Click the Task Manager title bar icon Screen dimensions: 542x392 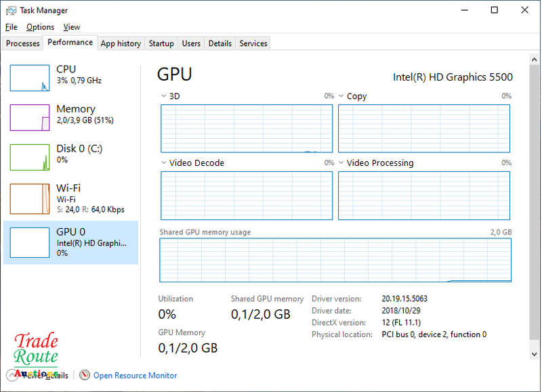coord(11,10)
